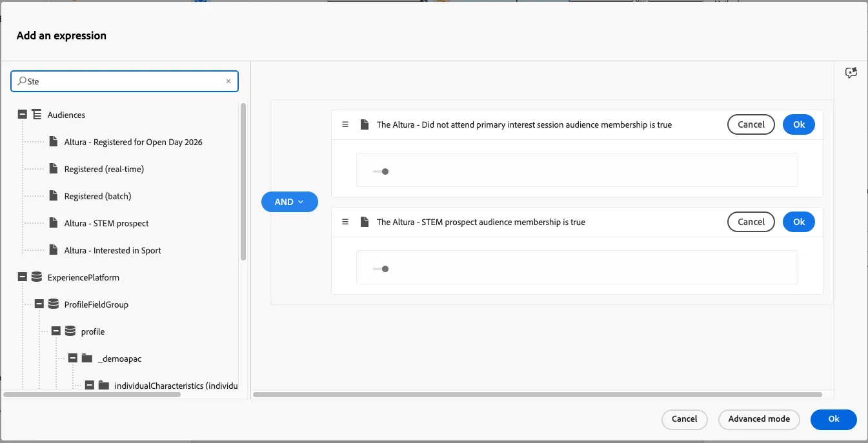The height and width of the screenshot is (443, 868).
Task: Toggle the switch under the primary interest session condition
Action: click(x=381, y=172)
